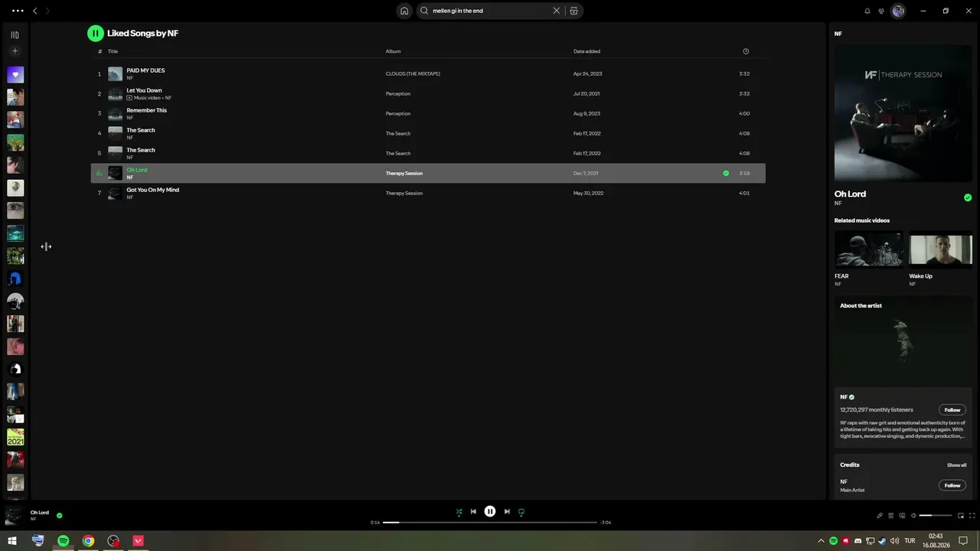The width and height of the screenshot is (980, 551).
Task: Toggle liked checkmark in Now Playing panel
Action: [x=968, y=197]
